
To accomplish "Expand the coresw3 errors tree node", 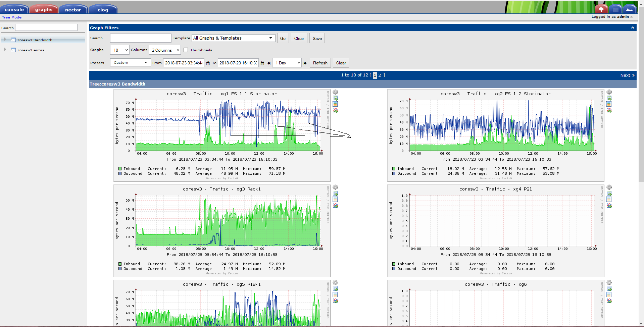I will 5,49.
